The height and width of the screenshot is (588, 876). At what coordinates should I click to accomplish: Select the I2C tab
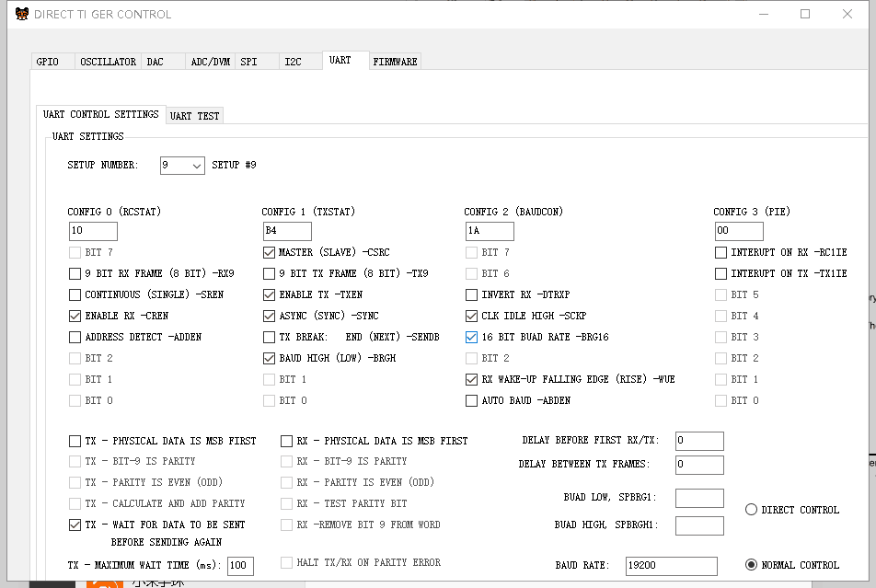tap(301, 62)
